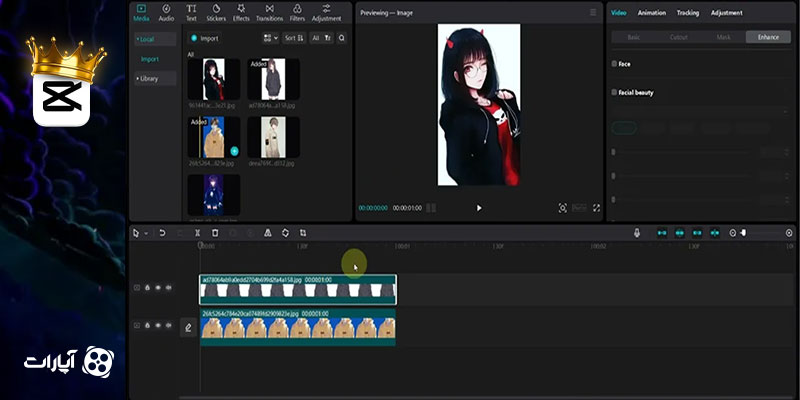The image size is (800, 400).
Task: Expand the selection tool dropdown arrow
Action: click(146, 233)
